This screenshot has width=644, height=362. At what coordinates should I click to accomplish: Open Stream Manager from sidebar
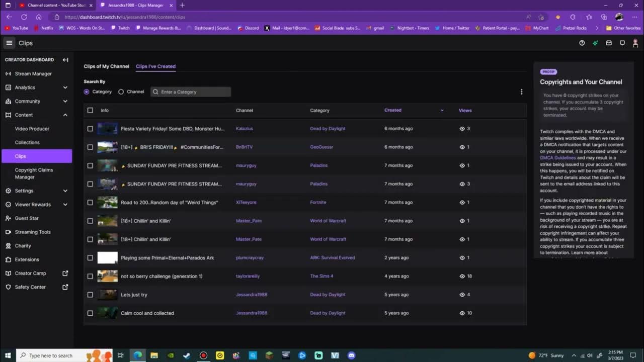[33, 74]
